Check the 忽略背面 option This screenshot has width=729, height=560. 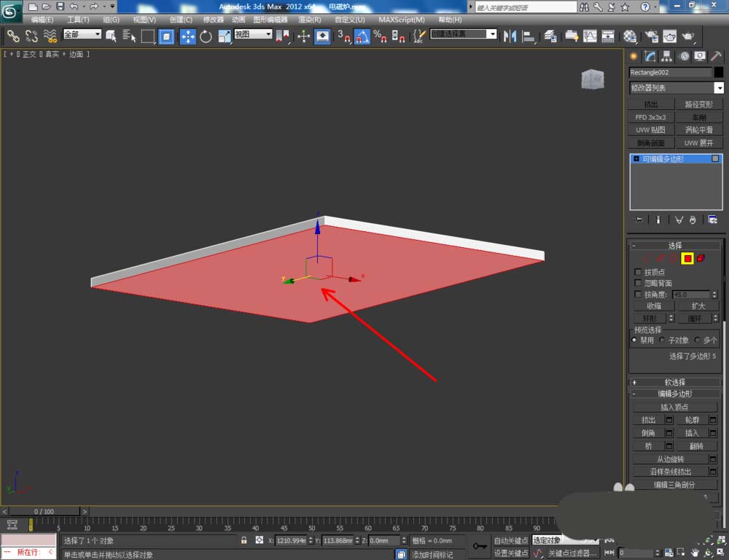(639, 283)
